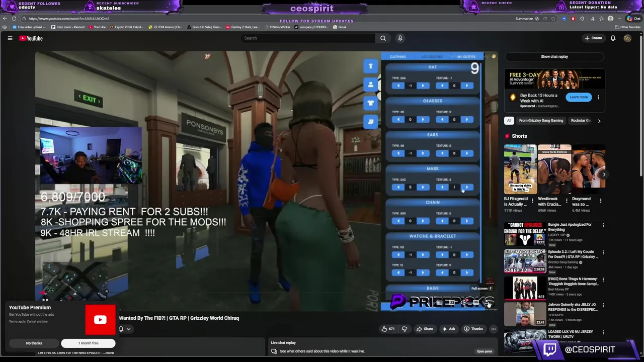Click the Create button
Image resolution: width=644 pixels, height=362 pixels.
(x=593, y=38)
